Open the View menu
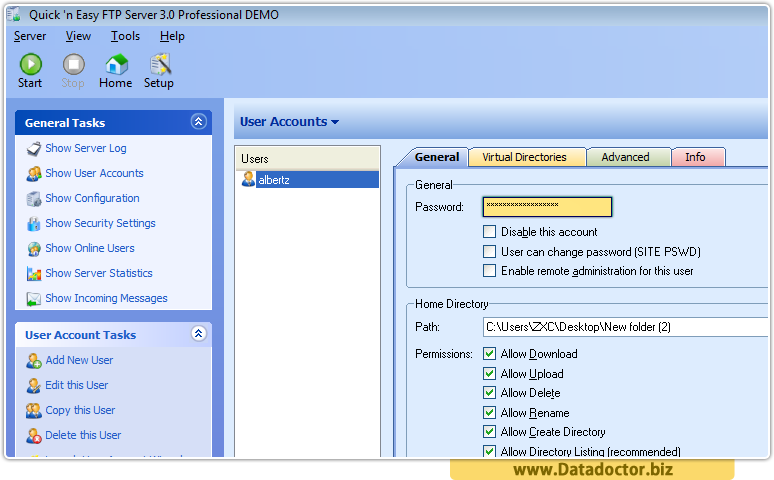 coord(78,36)
